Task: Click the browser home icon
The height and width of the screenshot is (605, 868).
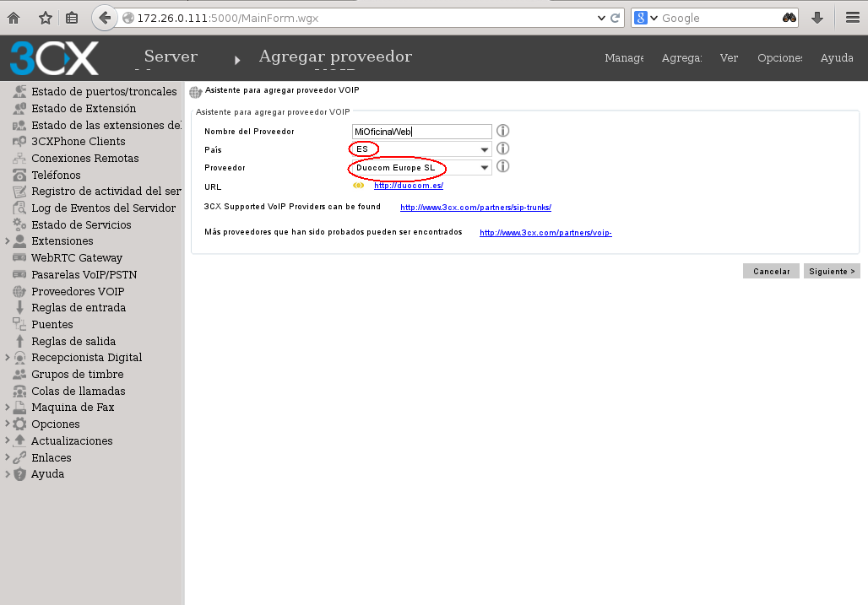Action: pos(14,18)
